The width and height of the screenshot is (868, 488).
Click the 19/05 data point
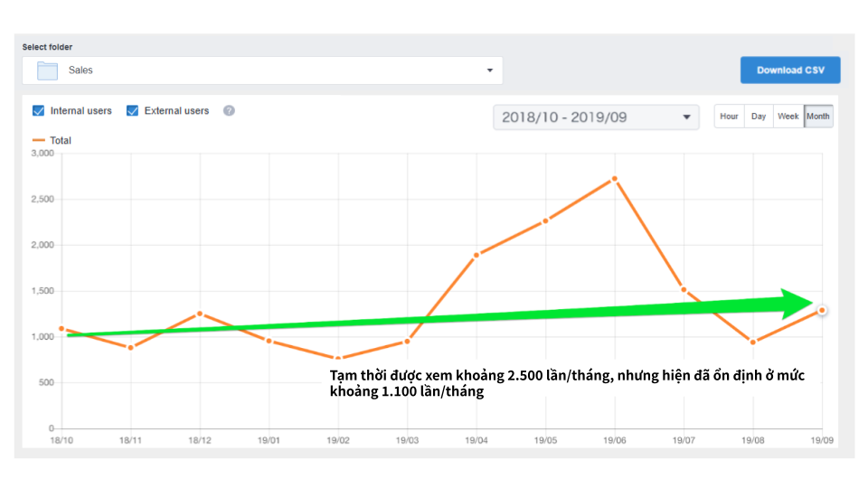coord(545,221)
